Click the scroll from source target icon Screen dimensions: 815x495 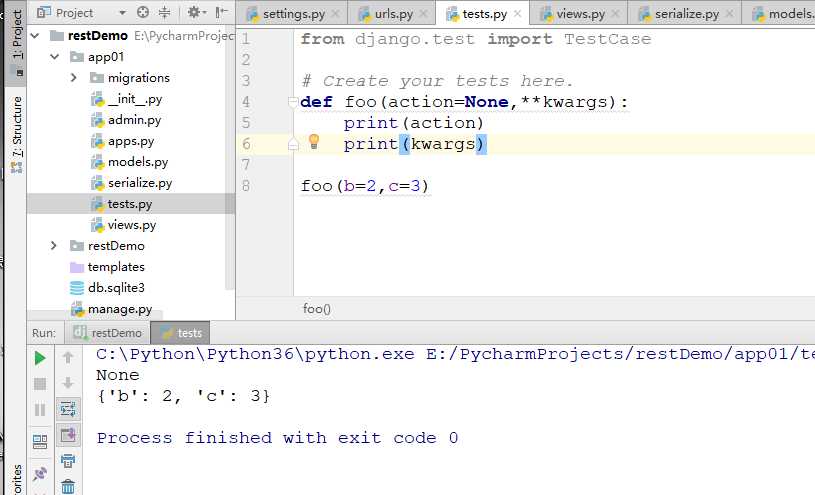click(143, 12)
